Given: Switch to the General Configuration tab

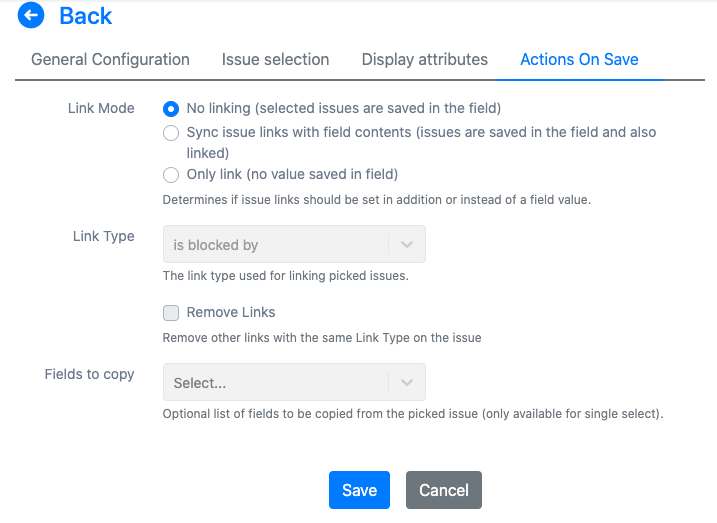Looking at the screenshot, I should pyautogui.click(x=110, y=59).
